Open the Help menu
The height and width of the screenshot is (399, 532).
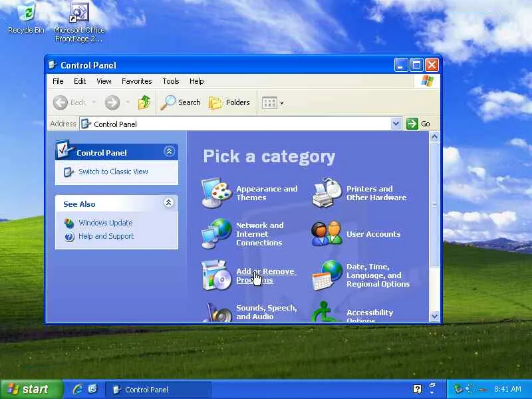[196, 81]
